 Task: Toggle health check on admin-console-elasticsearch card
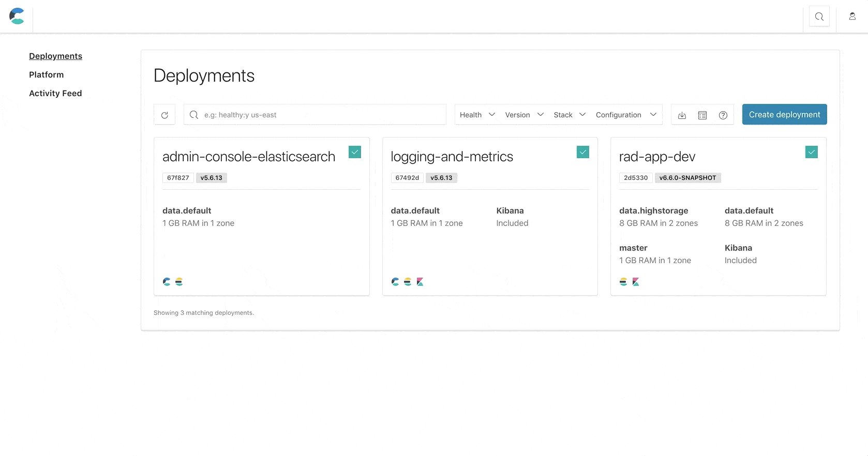355,152
